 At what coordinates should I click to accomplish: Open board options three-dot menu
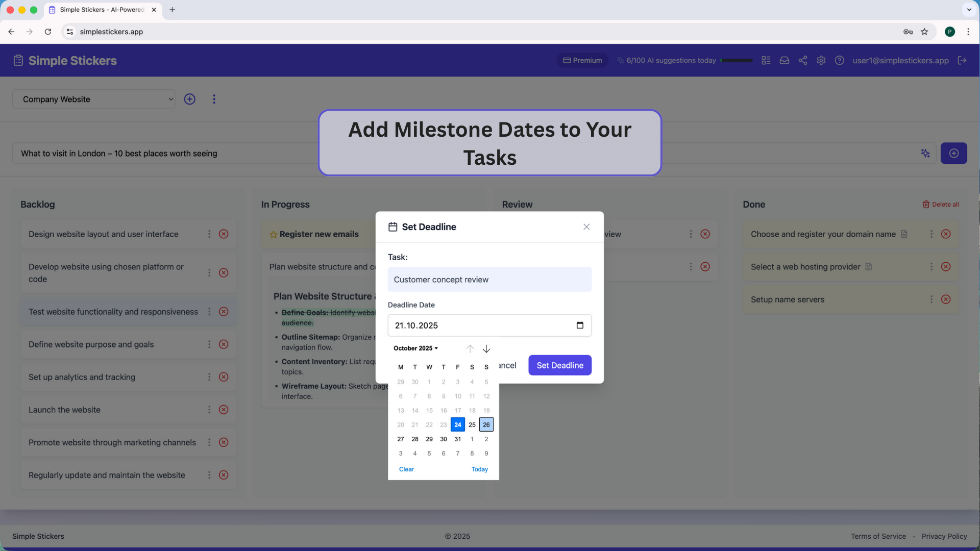click(214, 99)
